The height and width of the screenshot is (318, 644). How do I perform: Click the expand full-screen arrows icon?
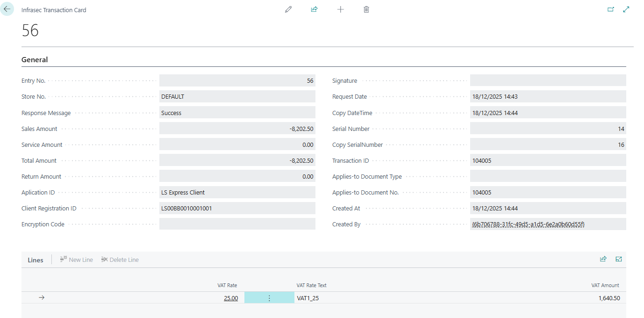tap(627, 9)
